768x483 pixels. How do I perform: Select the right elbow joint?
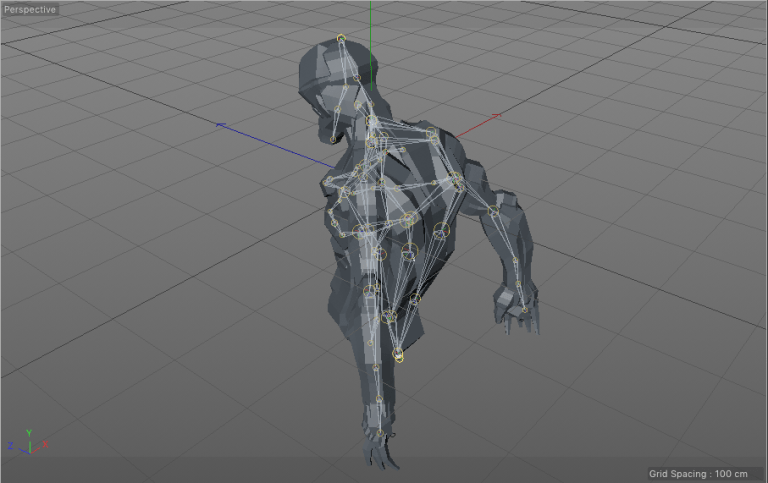click(x=494, y=211)
